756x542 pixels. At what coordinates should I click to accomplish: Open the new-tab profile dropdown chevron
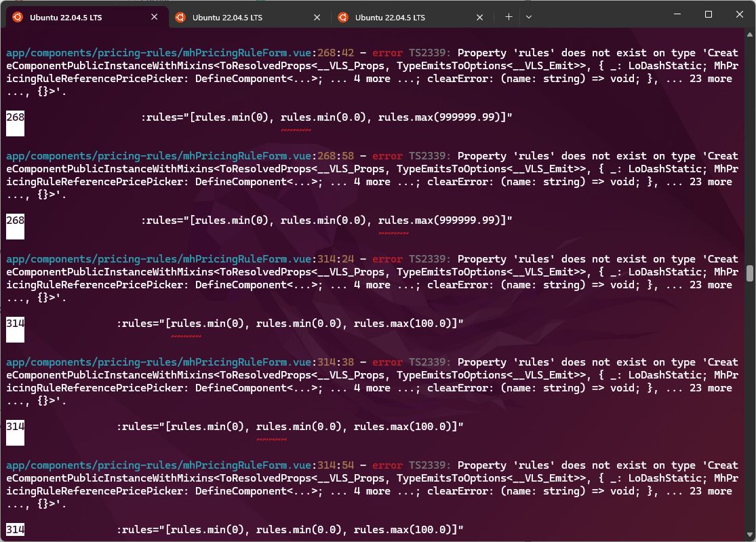pyautogui.click(x=529, y=17)
